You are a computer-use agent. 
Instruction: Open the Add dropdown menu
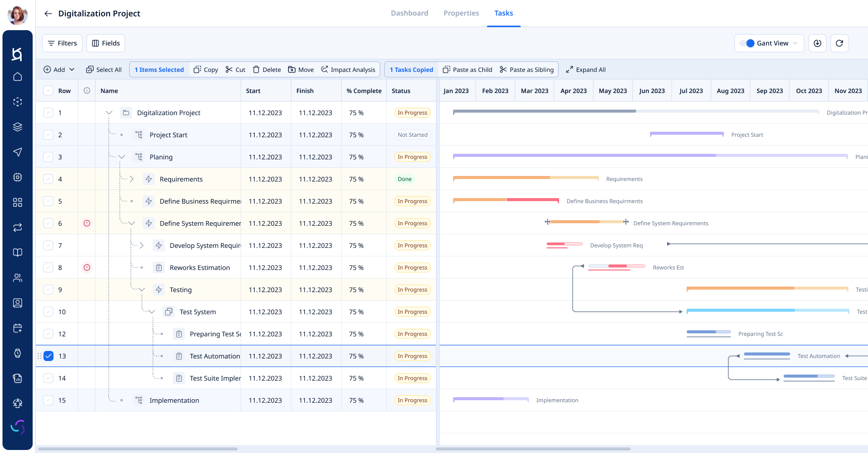pos(59,70)
